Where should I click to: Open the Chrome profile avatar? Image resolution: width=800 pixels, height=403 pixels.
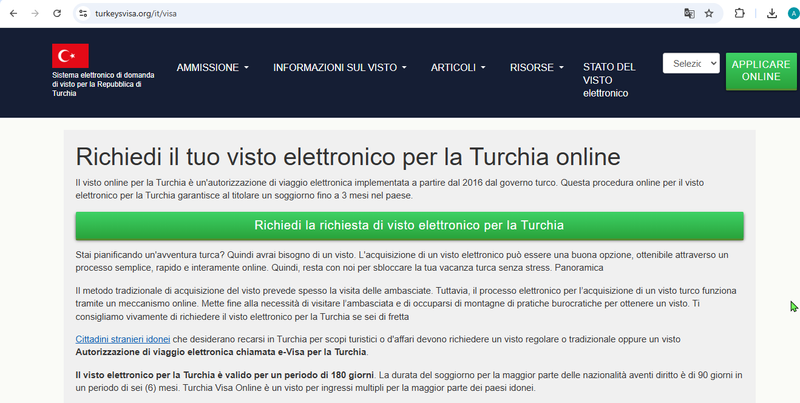791,14
